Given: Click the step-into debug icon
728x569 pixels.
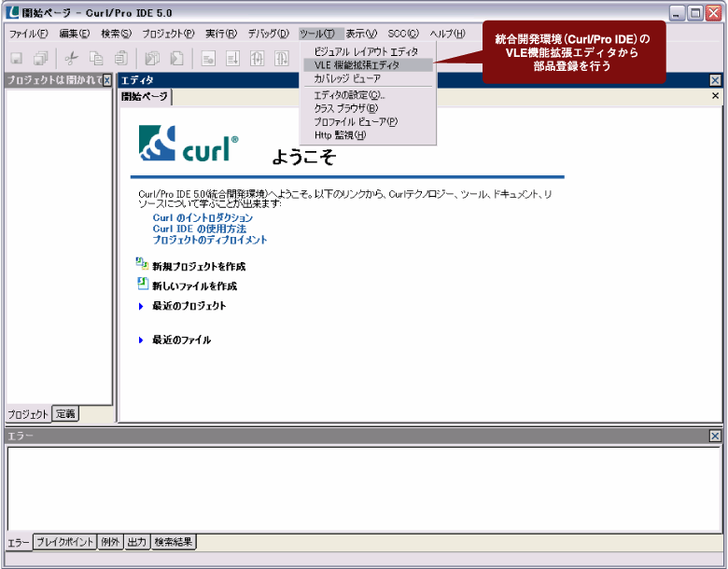Looking at the screenshot, I should click(x=258, y=59).
